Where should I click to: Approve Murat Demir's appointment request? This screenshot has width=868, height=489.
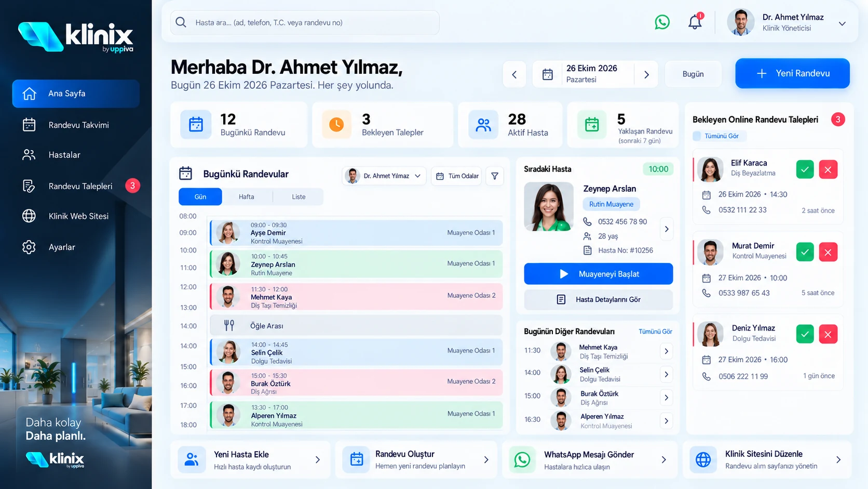805,252
